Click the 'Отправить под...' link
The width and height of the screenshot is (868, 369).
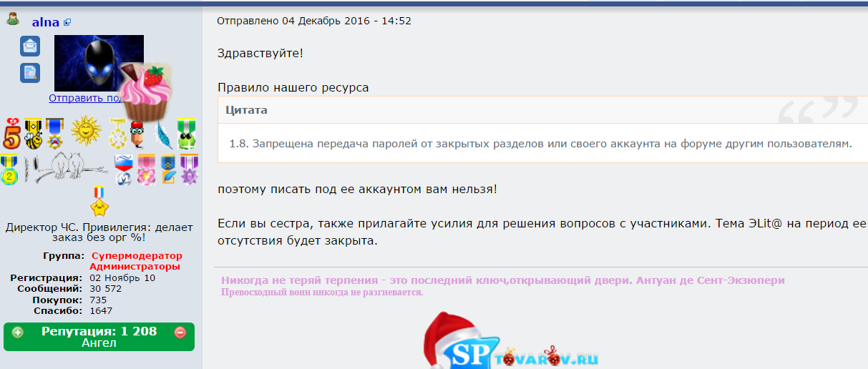[x=87, y=98]
